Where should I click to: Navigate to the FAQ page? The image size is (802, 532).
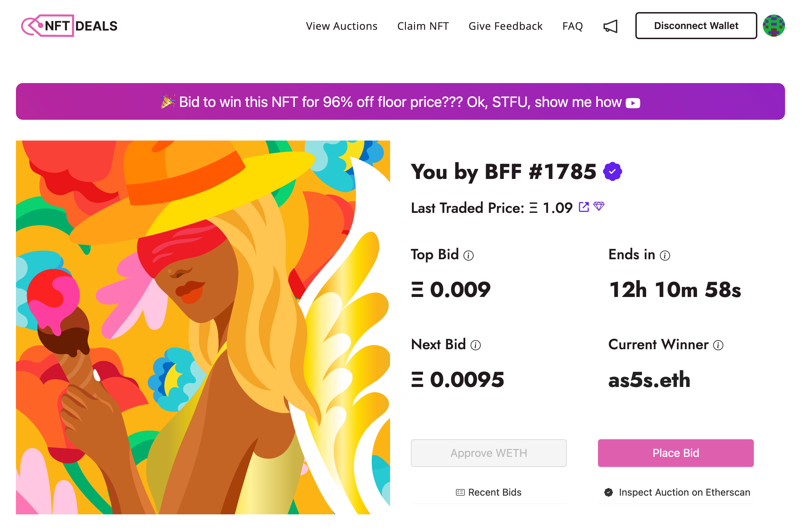pyautogui.click(x=573, y=26)
